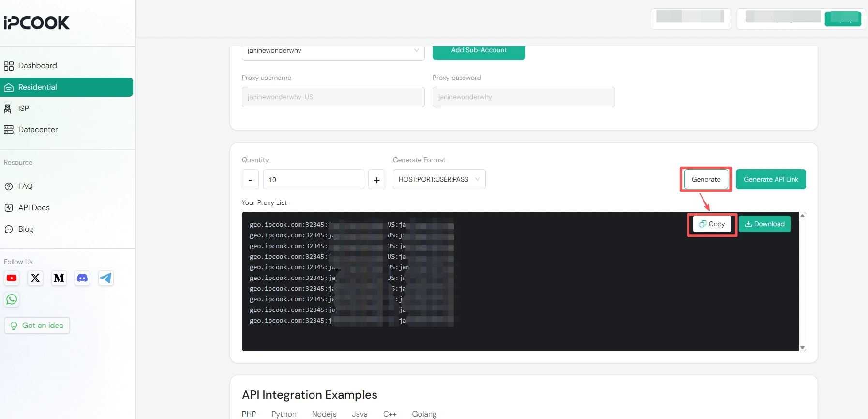Click the Proxy username field
The height and width of the screenshot is (419, 868).
click(x=333, y=97)
